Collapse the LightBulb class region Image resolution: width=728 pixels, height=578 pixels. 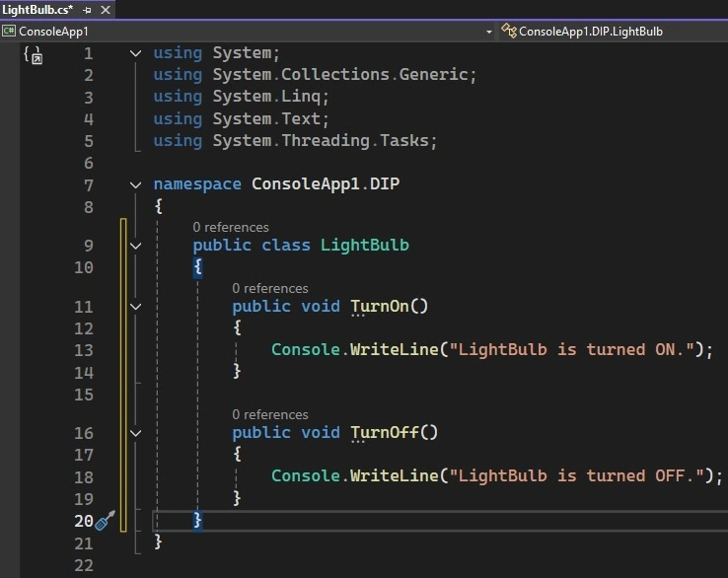point(135,246)
